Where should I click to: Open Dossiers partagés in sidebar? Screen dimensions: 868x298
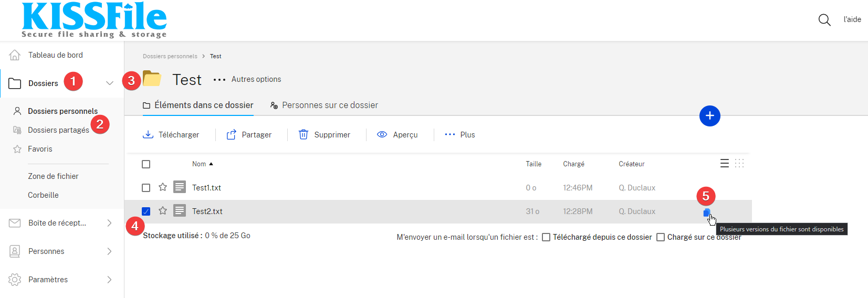tap(58, 130)
